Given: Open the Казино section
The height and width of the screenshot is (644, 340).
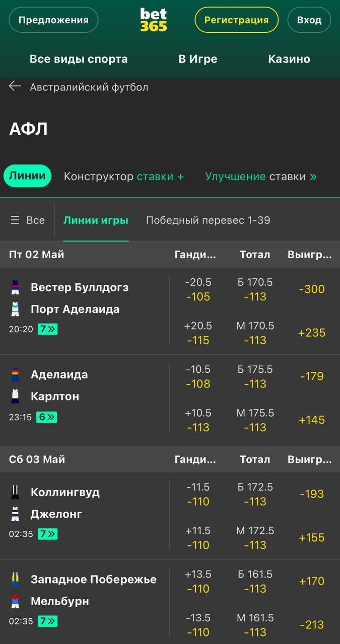Looking at the screenshot, I should click(x=289, y=59).
